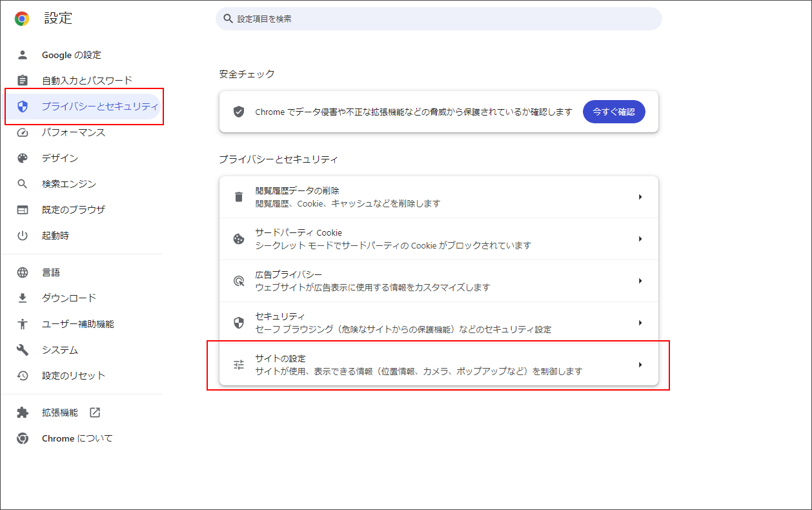
Task: Expand the 広告プライバシー settings row
Action: (640, 280)
